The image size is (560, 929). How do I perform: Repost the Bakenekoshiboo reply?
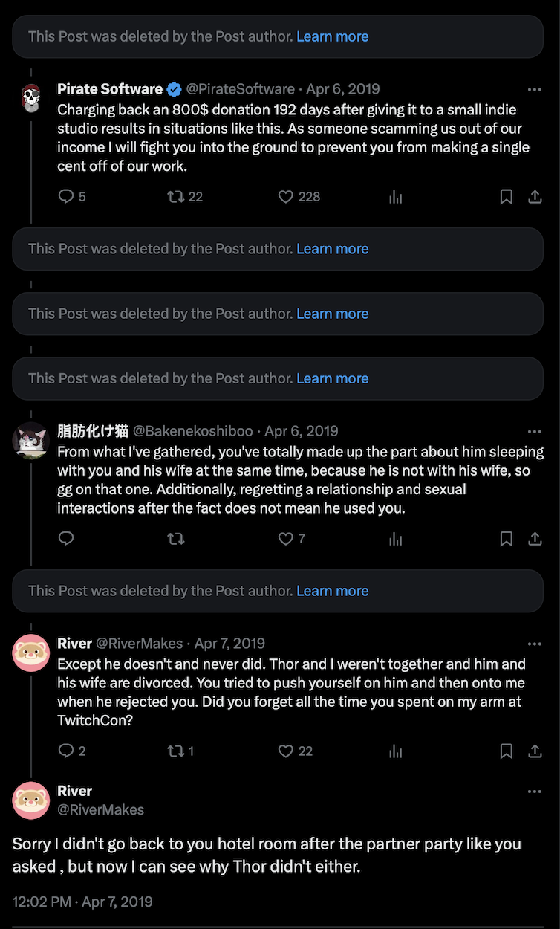tap(176, 539)
